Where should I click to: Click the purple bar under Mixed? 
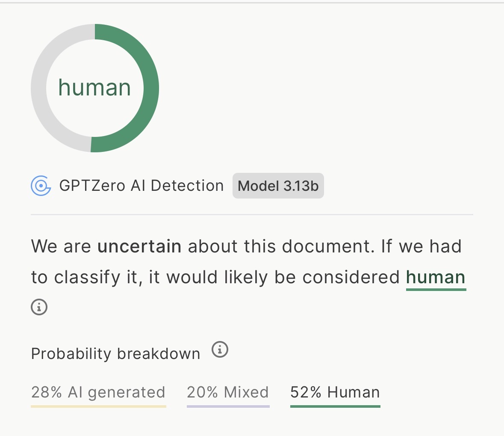click(228, 406)
